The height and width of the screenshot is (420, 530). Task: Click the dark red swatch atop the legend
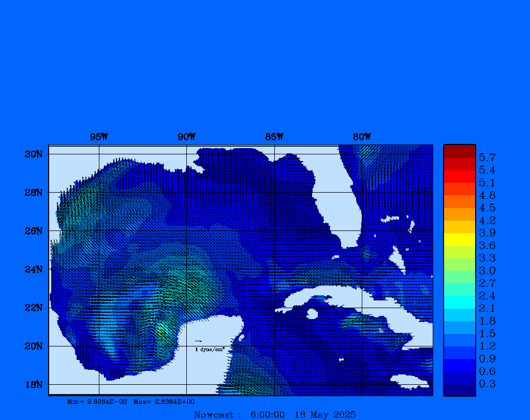coord(459,151)
